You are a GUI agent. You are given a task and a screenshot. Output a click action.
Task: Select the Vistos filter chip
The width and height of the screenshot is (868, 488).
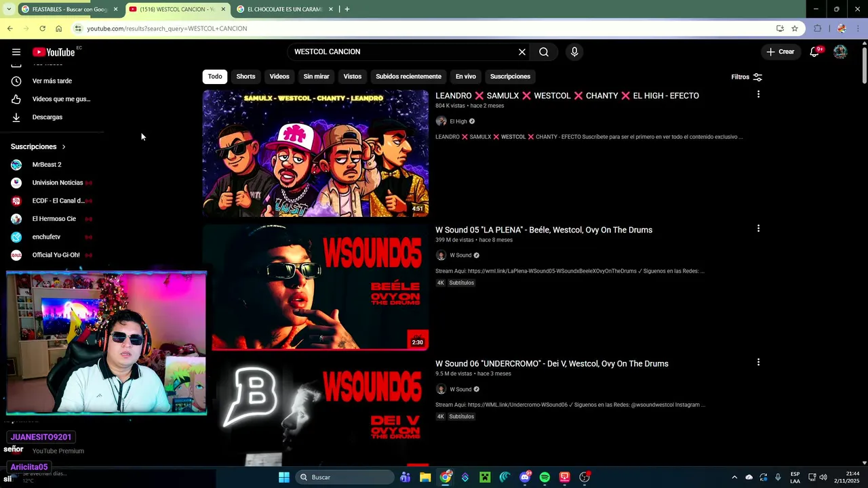(x=353, y=77)
